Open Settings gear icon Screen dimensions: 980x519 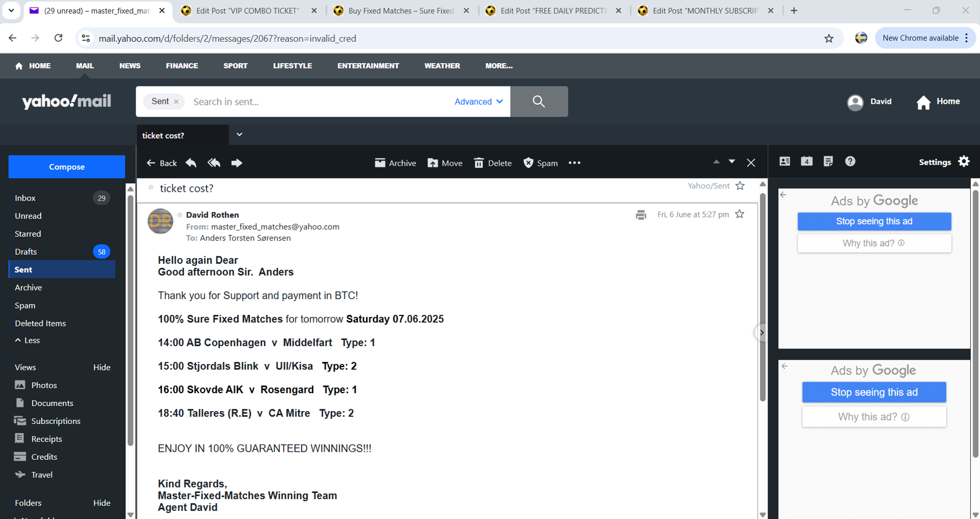point(964,161)
